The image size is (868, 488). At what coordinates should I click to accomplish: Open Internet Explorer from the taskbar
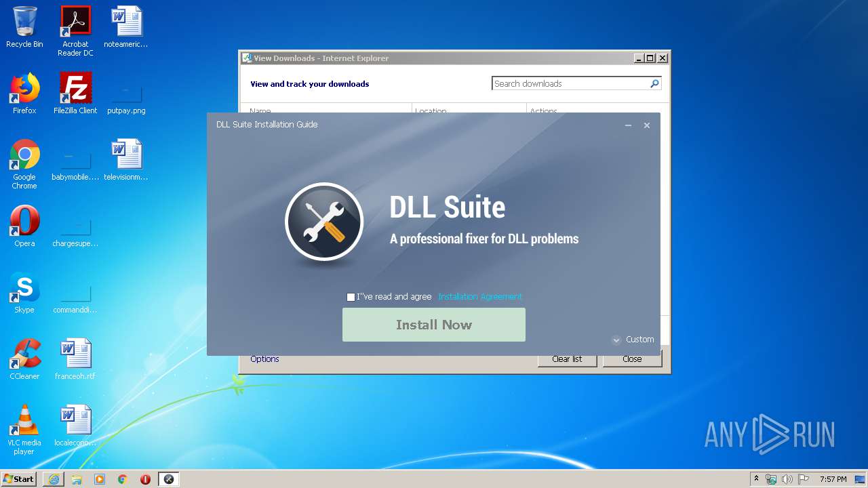click(x=54, y=479)
